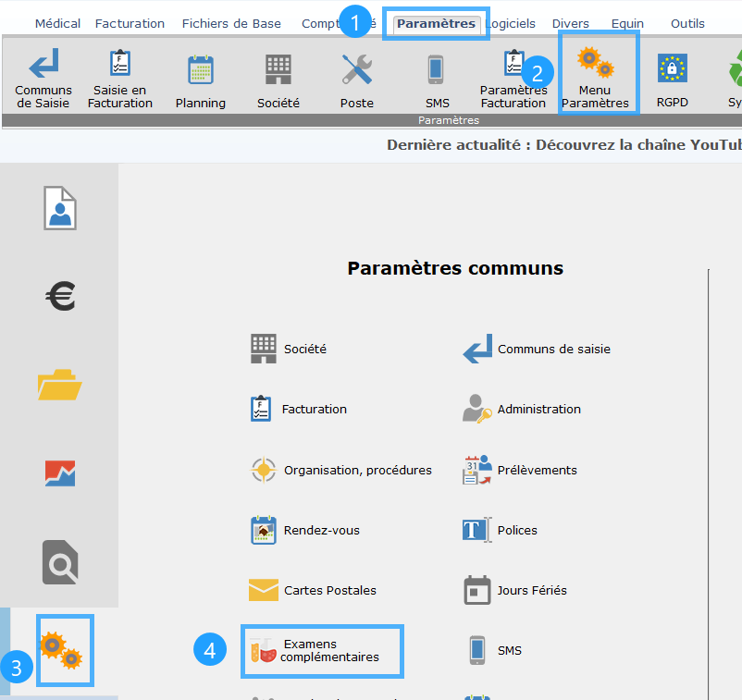The width and height of the screenshot is (742, 700).
Task: Click the Dernière actualité news banner
Action: point(564,145)
